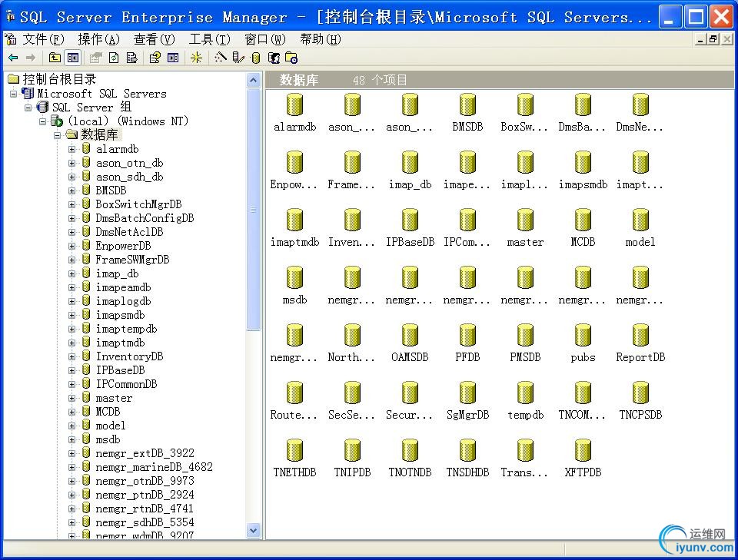Click the Refresh toolbar icon

[113, 57]
